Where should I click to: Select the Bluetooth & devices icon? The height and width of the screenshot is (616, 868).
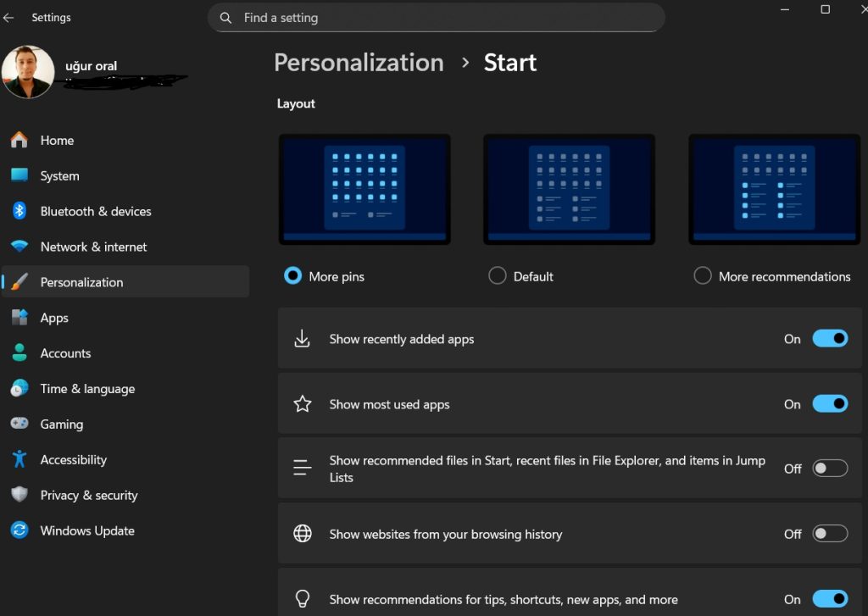[19, 211]
